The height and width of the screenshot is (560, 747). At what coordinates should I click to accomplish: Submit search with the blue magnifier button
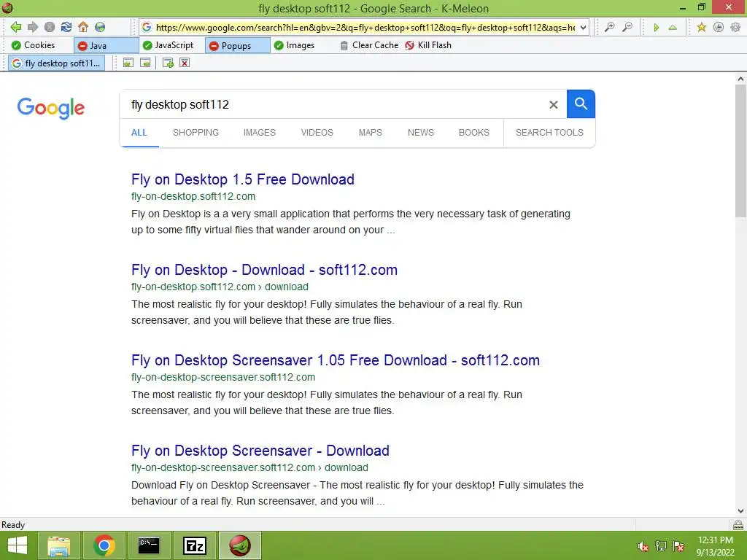tap(581, 104)
